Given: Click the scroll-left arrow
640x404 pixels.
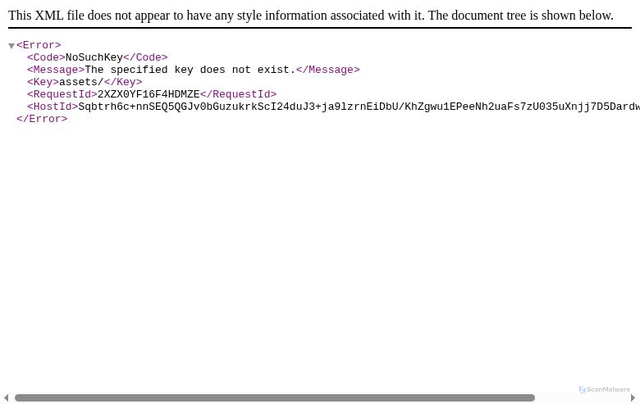Looking at the screenshot, I should pyautogui.click(x=6, y=397).
